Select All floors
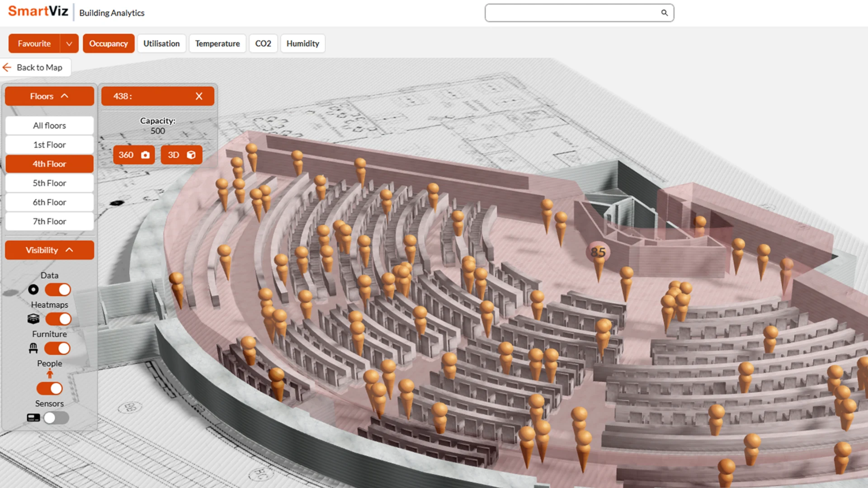Viewport: 868px width, 488px height. (50, 126)
